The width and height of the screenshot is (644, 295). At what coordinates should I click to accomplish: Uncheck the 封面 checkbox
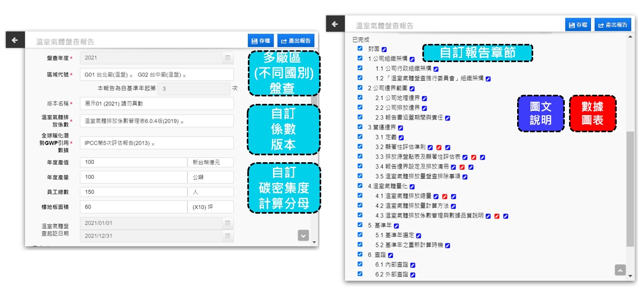point(360,49)
